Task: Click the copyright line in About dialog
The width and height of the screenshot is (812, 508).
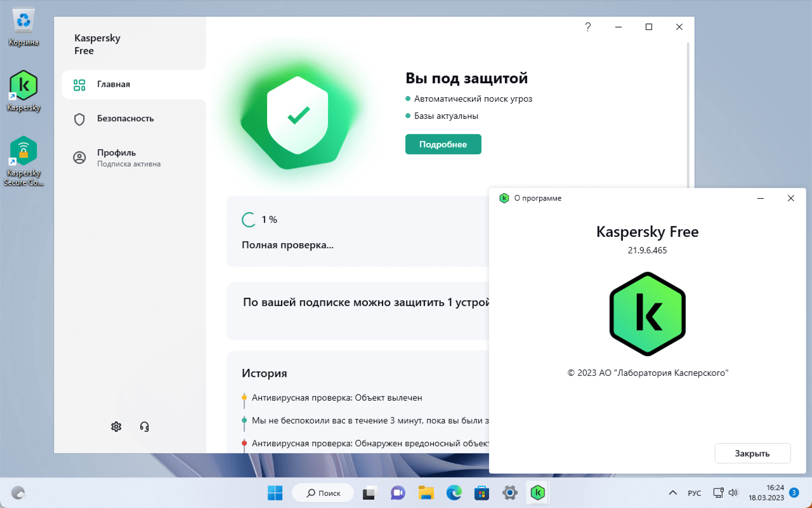Action: click(x=648, y=373)
